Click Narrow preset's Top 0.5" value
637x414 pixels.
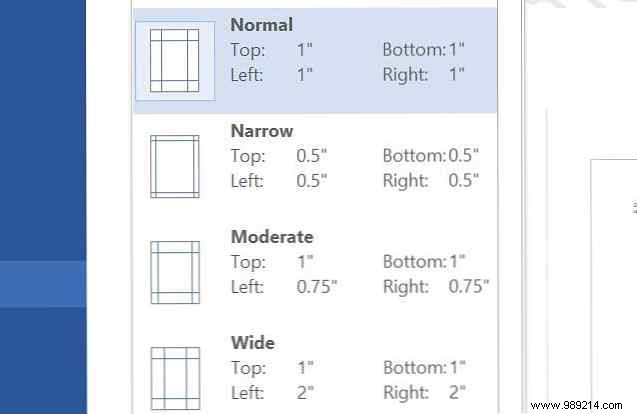click(313, 155)
